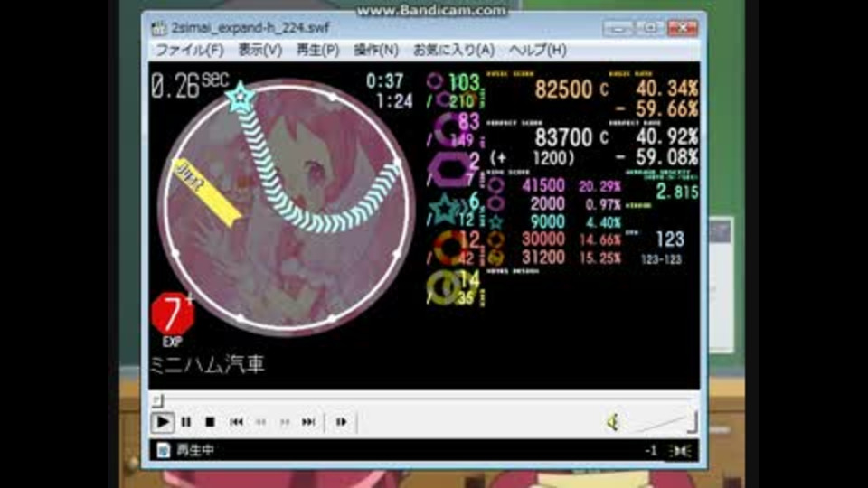Click the file icon in the status bar
The height and width of the screenshot is (488, 868).
[163, 450]
